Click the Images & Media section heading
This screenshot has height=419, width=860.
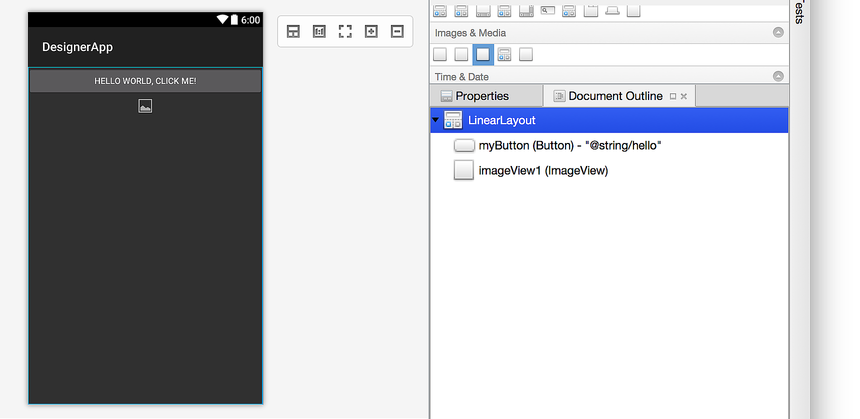(x=471, y=33)
